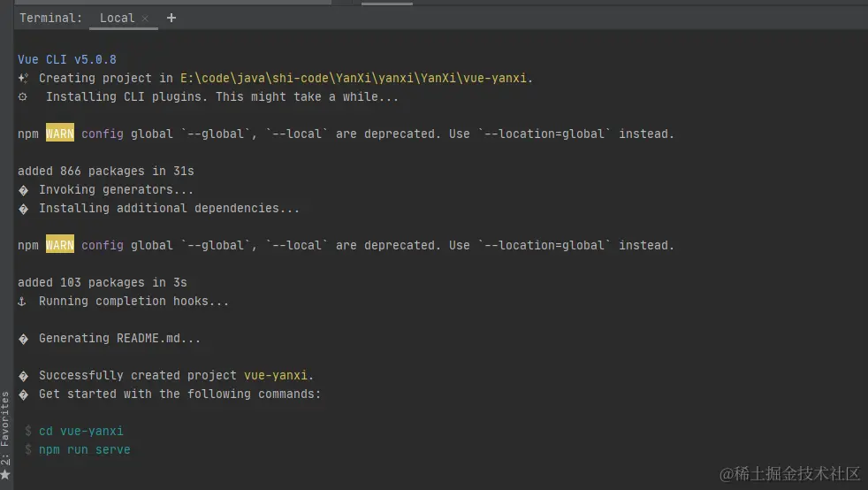Click the Terminal panel label
Image resolution: width=868 pixels, height=490 pixels.
(x=50, y=18)
